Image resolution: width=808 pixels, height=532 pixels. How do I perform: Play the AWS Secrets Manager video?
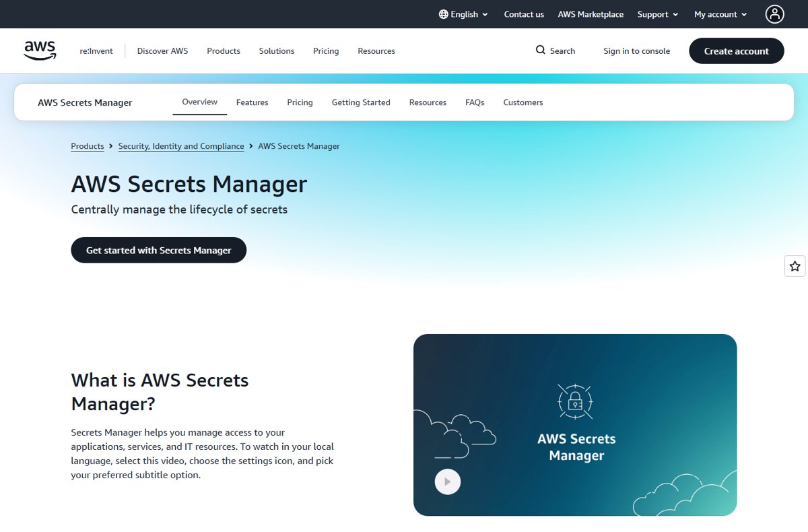pos(448,481)
